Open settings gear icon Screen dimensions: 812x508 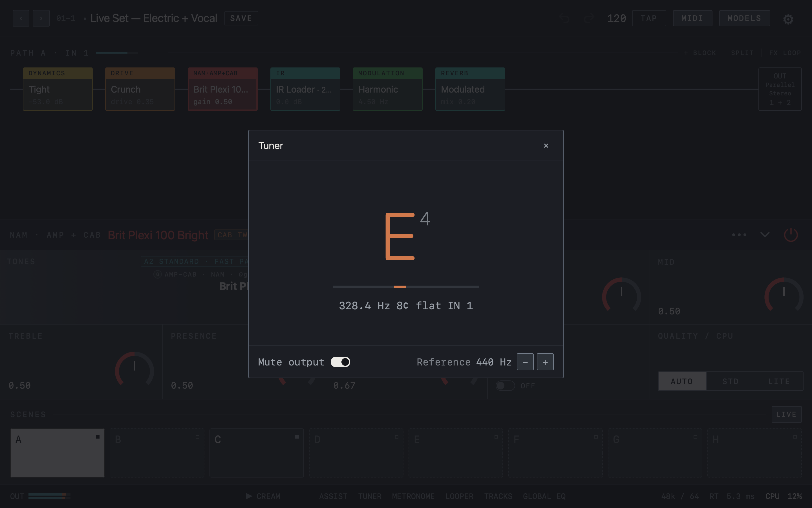click(x=788, y=19)
